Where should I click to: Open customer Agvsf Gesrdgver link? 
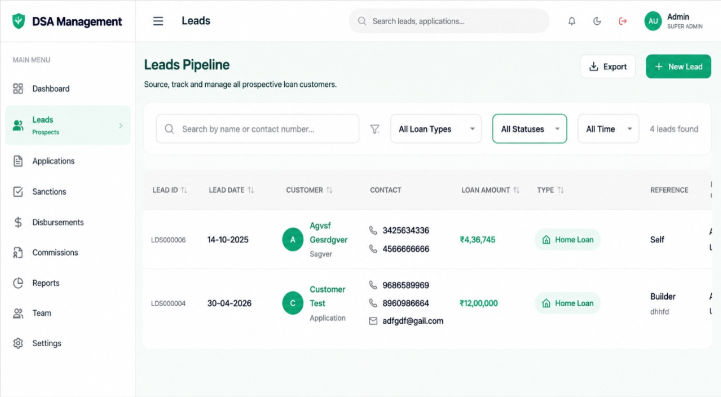(x=328, y=233)
